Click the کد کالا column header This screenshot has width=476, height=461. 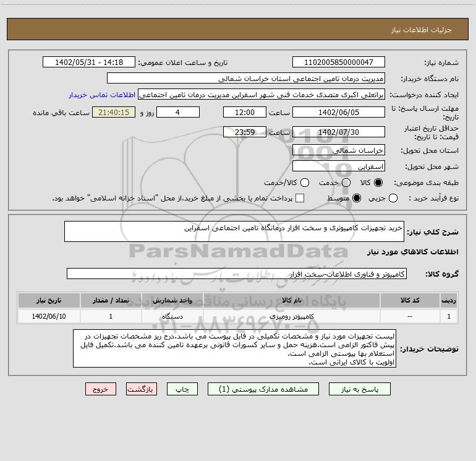pos(410,300)
